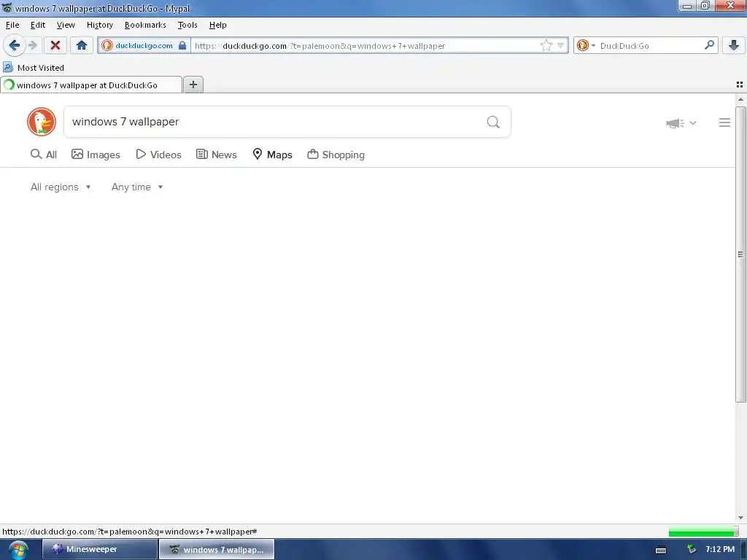Click the duckduckgo.com site identity label

click(144, 45)
